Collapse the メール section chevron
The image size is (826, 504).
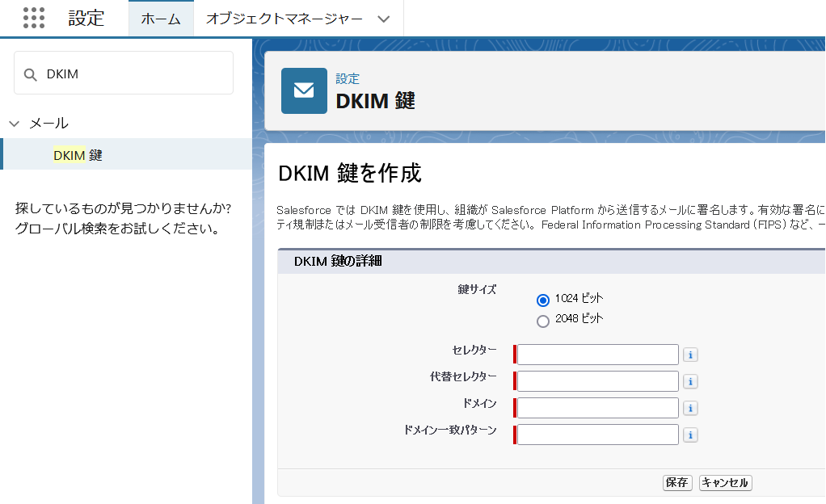click(15, 124)
